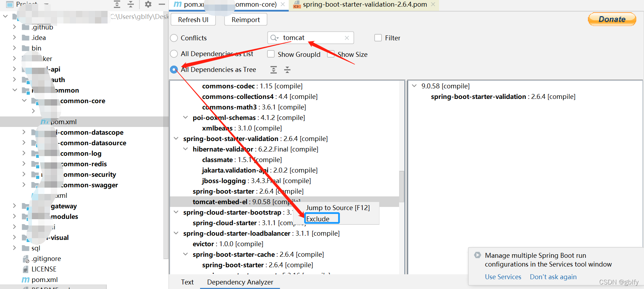Click the Donate button
Image resolution: width=644 pixels, height=289 pixels.
click(612, 19)
